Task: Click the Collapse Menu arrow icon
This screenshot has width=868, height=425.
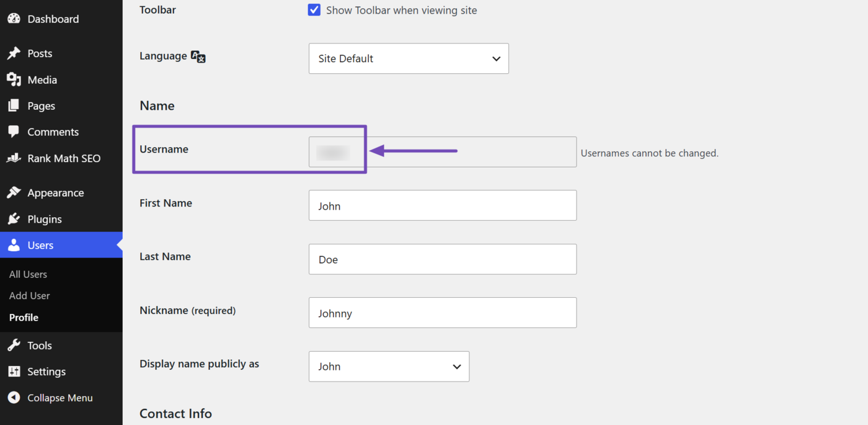Action: tap(14, 398)
